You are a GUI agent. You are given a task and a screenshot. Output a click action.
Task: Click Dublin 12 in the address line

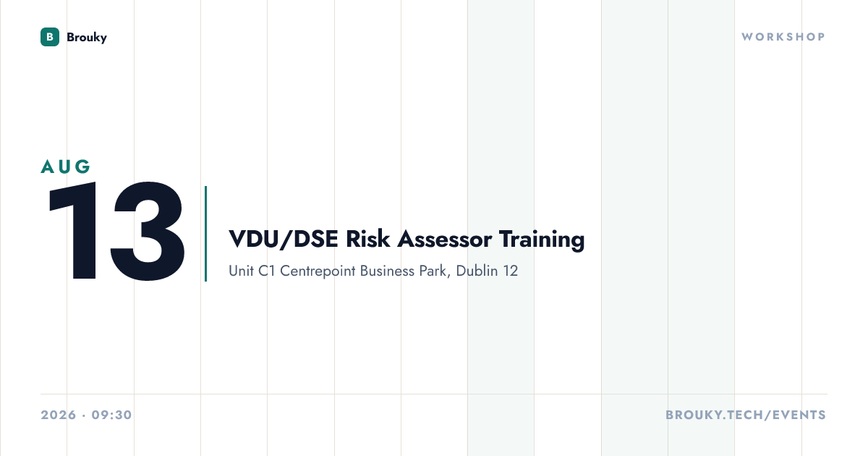click(x=487, y=271)
